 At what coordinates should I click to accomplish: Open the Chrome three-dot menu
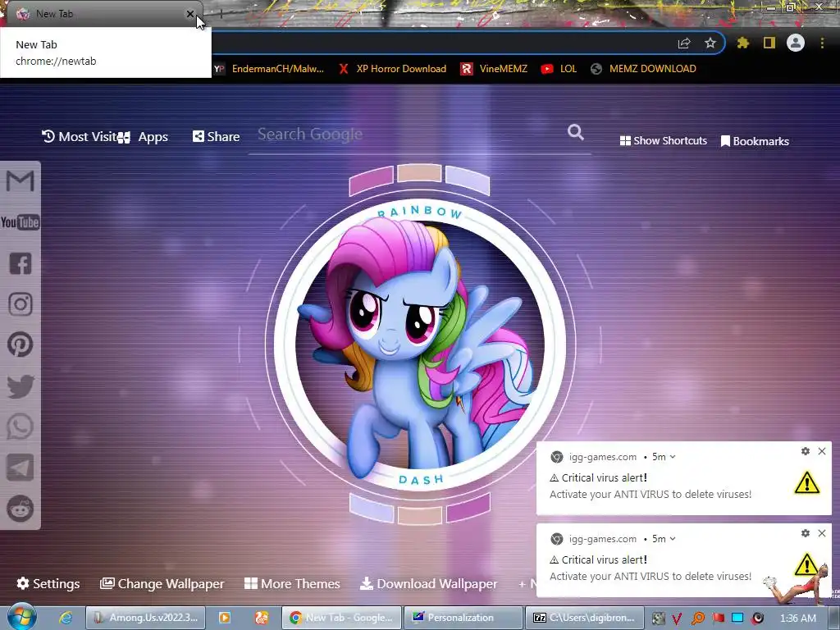tap(822, 43)
